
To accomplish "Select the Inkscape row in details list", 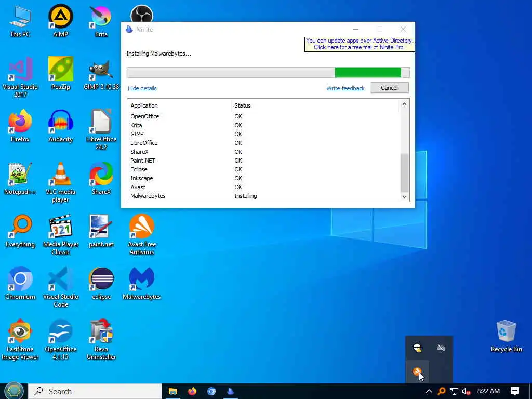I will (264, 178).
